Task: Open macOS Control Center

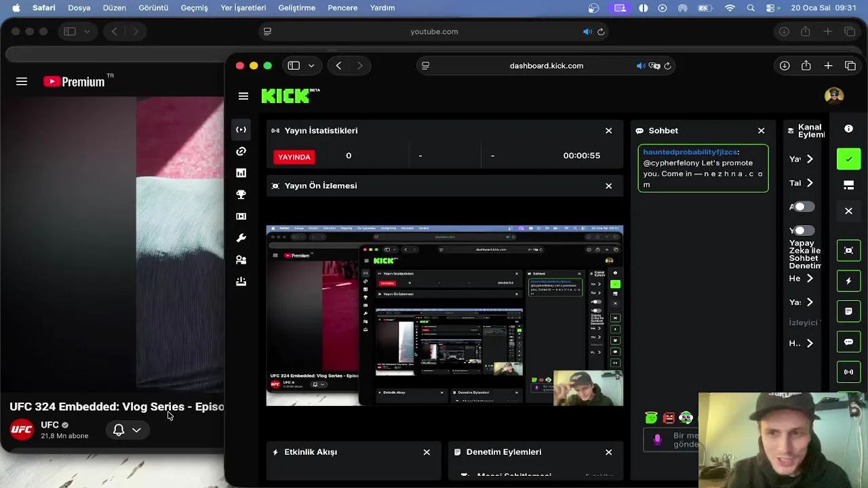Action: 771,8
